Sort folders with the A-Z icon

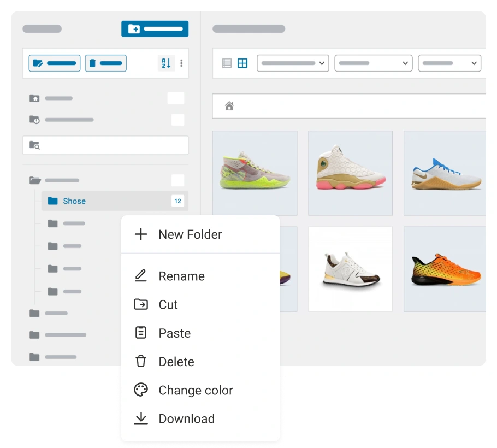click(x=165, y=63)
